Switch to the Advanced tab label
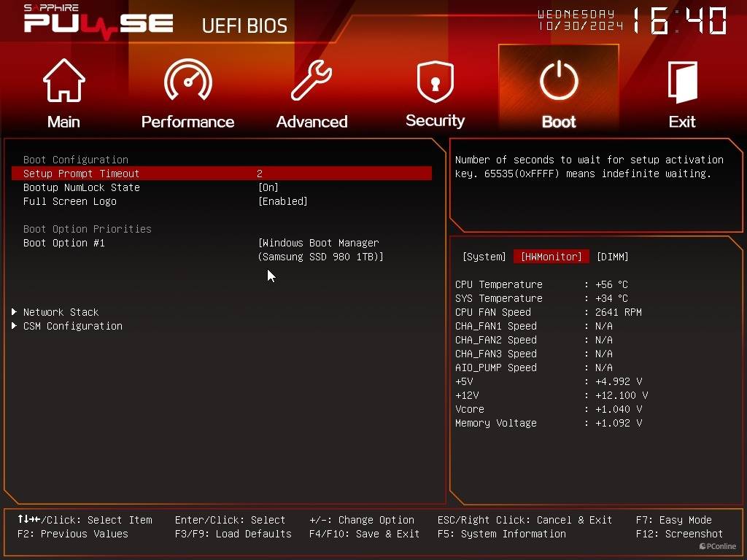The image size is (747, 560). pos(311,122)
